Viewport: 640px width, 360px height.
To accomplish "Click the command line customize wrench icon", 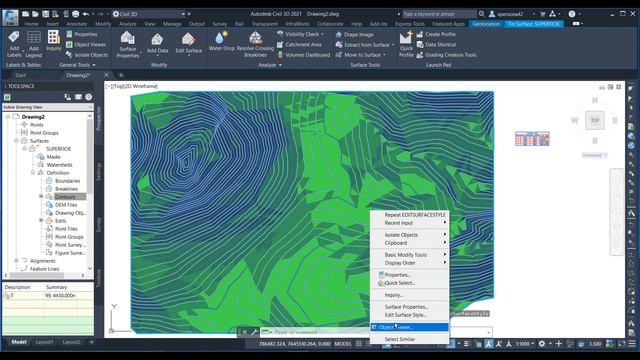I will pos(254,332).
